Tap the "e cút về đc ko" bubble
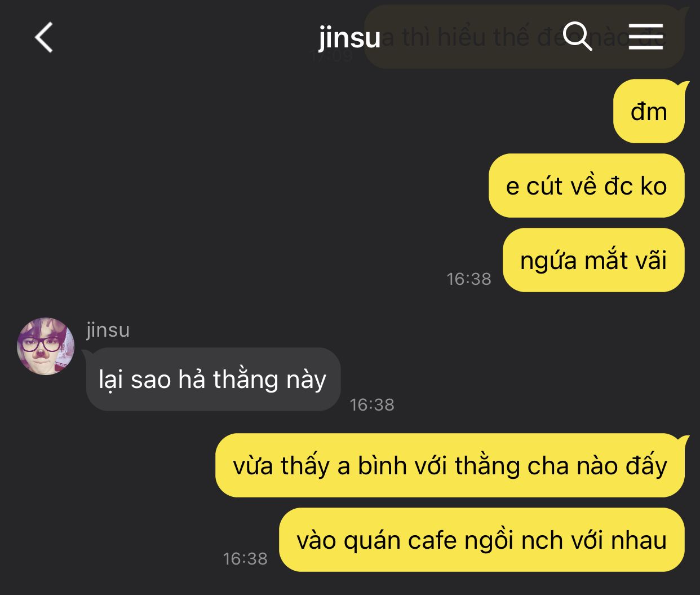Screen dimensions: 700x595 [587, 186]
